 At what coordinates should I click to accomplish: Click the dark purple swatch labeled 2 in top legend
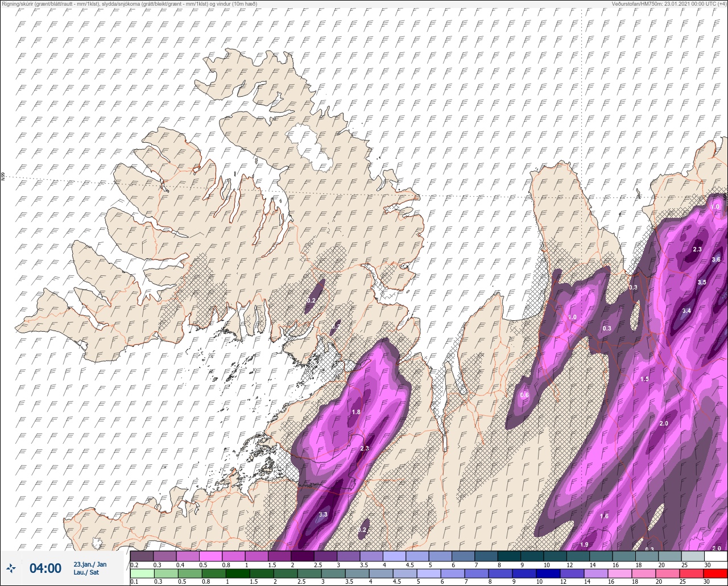[303, 556]
